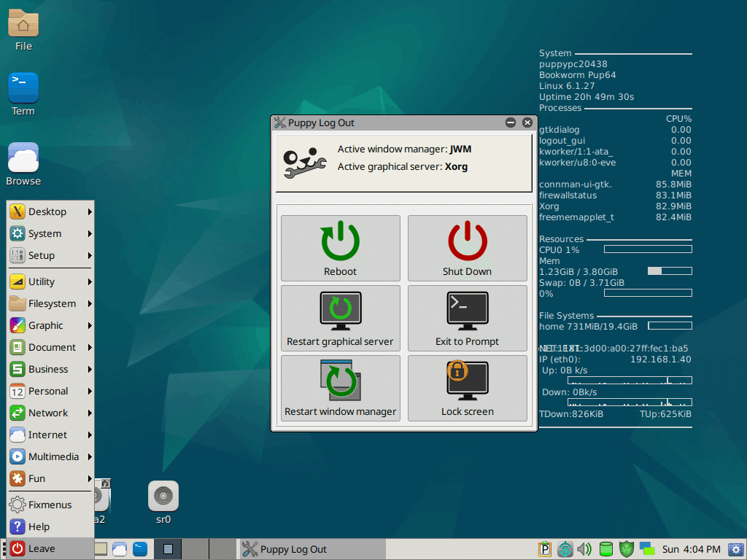Click Restart window manager
This screenshot has height=560, width=747.
point(340,388)
